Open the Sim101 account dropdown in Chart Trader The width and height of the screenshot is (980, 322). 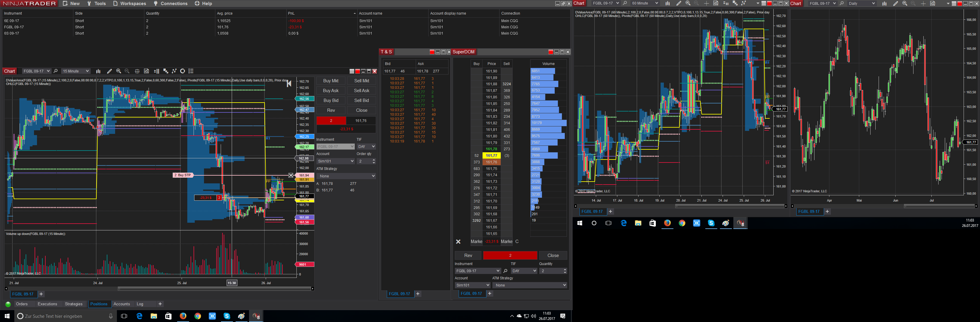pyautogui.click(x=335, y=161)
